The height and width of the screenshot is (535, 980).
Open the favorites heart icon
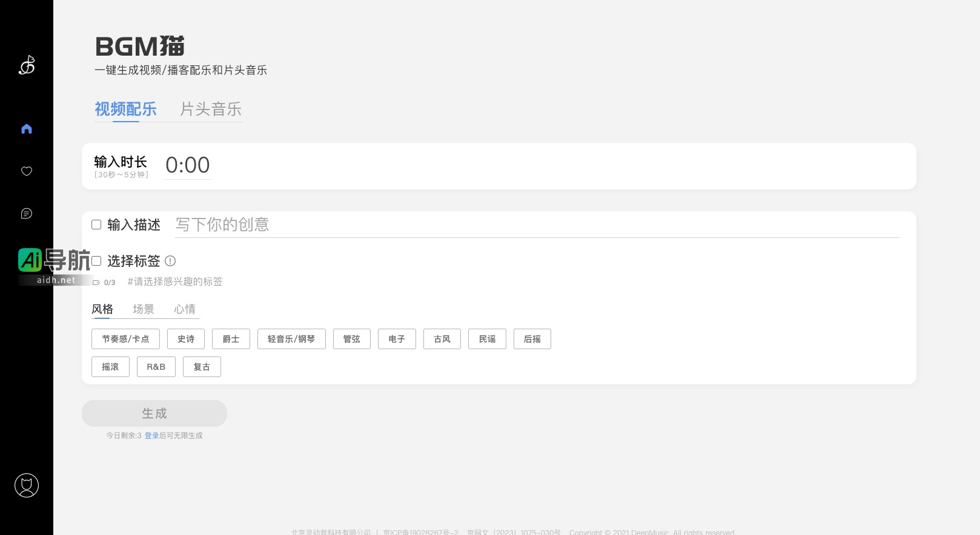click(27, 171)
